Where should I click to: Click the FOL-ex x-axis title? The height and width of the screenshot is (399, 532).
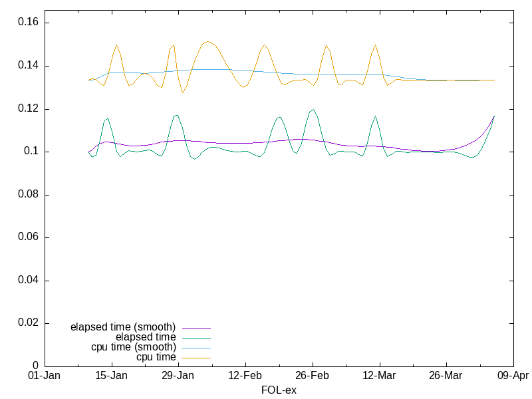click(x=279, y=390)
